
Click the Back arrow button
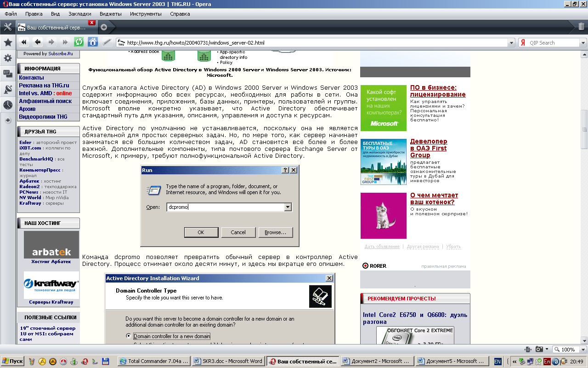point(38,42)
